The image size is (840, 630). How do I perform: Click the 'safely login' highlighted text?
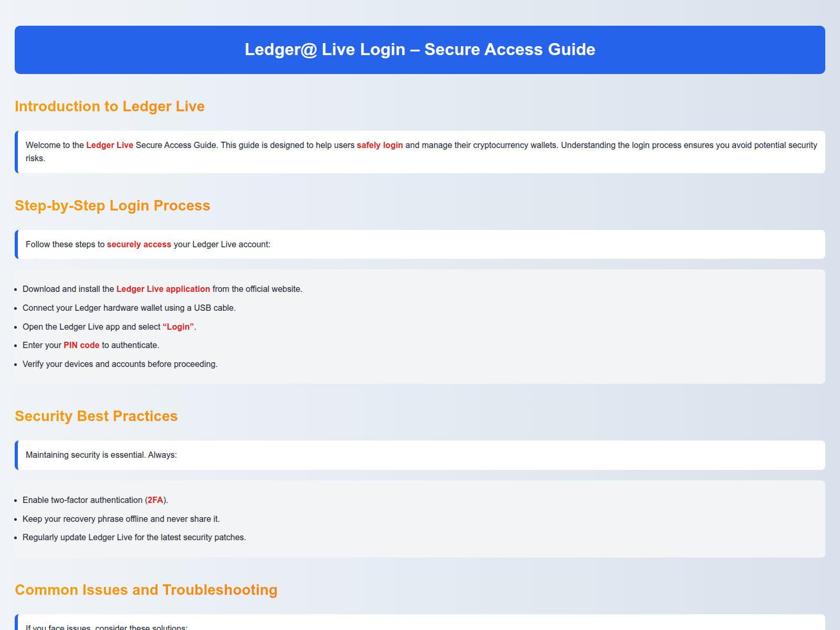(380, 145)
